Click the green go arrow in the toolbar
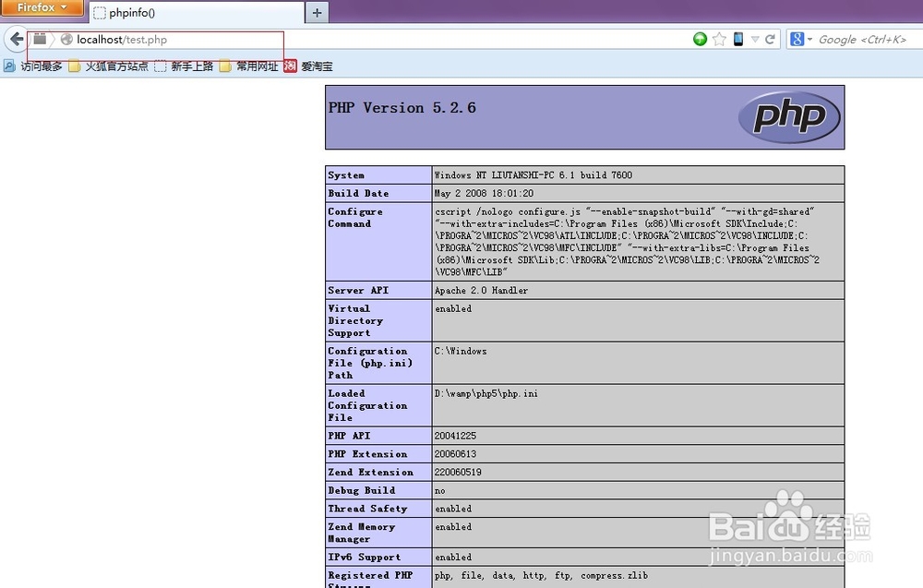This screenshot has width=923, height=588. pos(700,39)
